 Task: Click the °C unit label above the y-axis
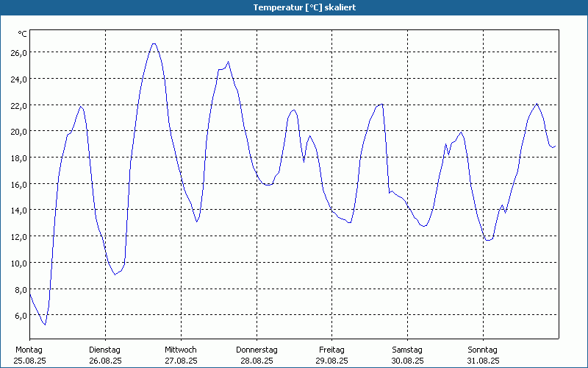point(22,34)
